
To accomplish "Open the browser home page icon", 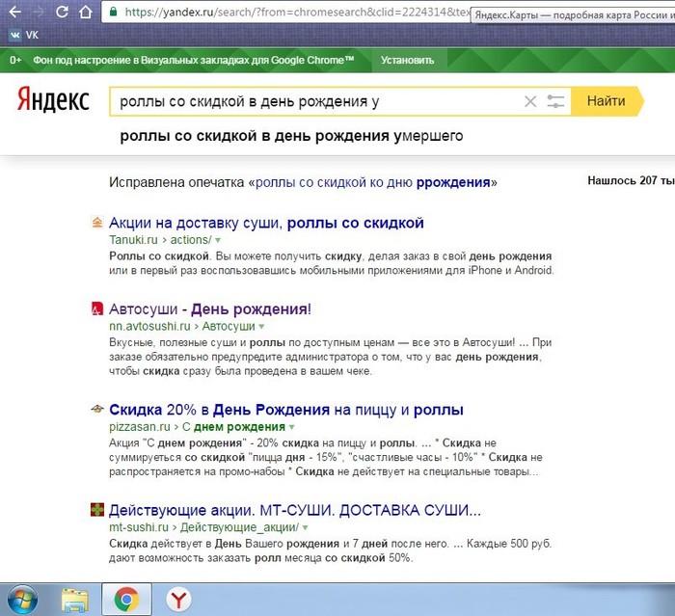I will pyautogui.click(x=86, y=13).
